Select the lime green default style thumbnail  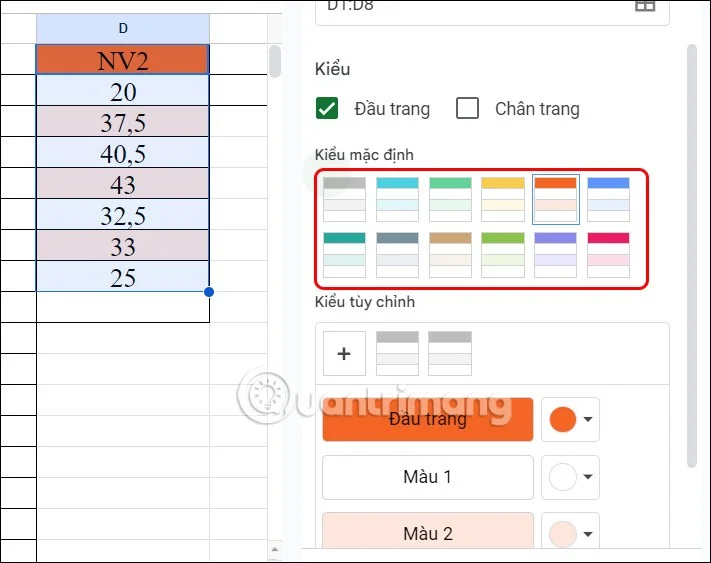[x=503, y=255]
